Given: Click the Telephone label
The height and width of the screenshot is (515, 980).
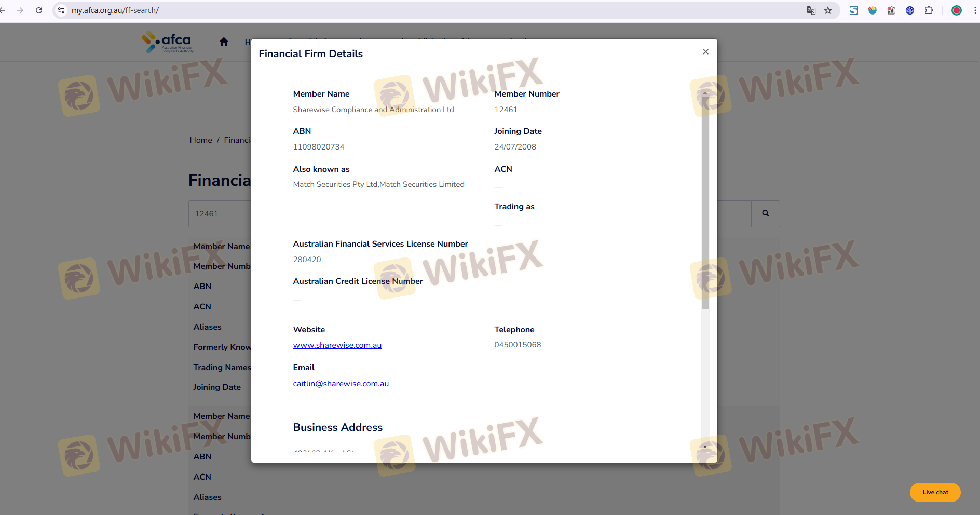Looking at the screenshot, I should tap(514, 330).
